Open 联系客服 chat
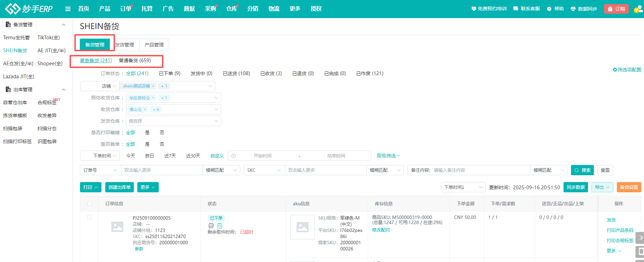The image size is (644, 262). [527, 9]
